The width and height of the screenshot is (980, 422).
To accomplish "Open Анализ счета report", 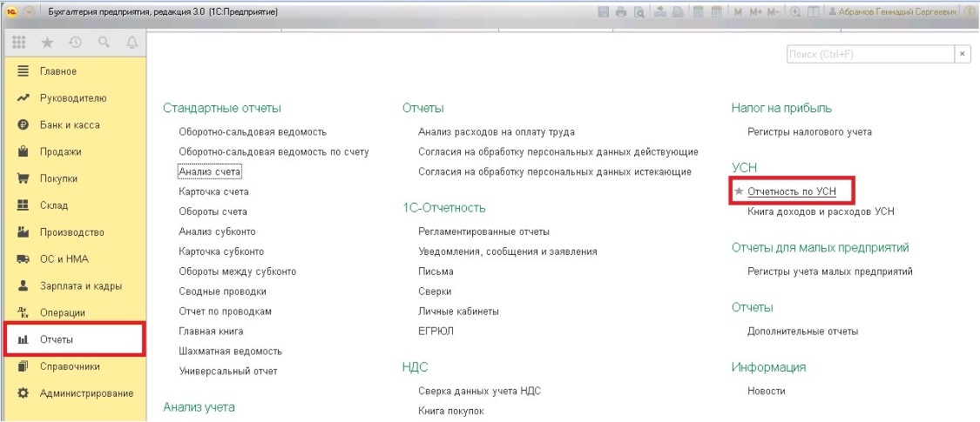I will [209, 171].
